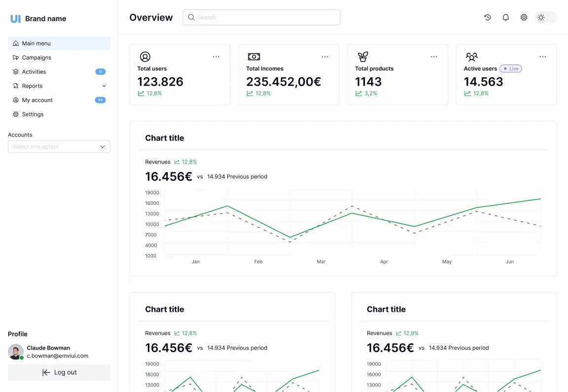Viewport: 568px width, 392px height.
Task: Click the search magnifier icon
Action: click(191, 17)
